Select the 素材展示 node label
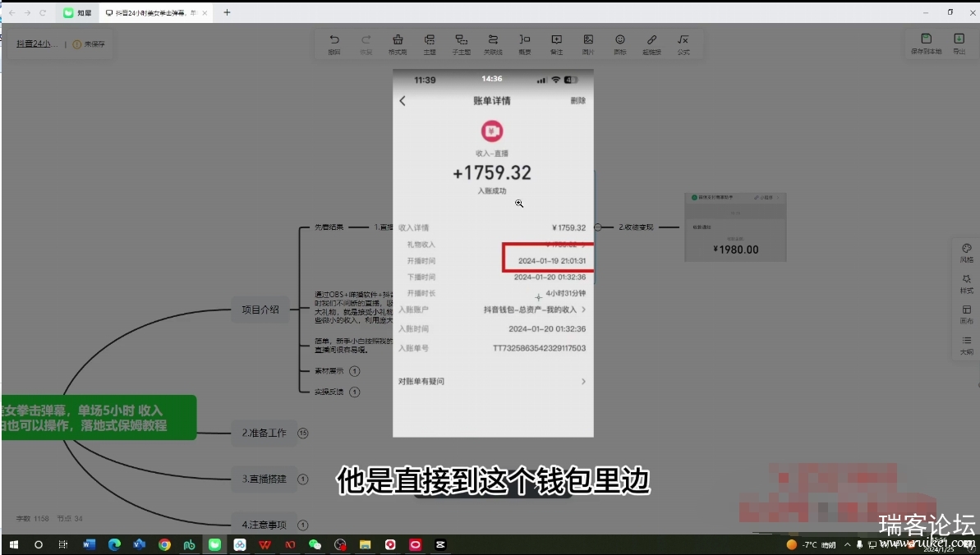This screenshot has width=980, height=555. click(329, 371)
